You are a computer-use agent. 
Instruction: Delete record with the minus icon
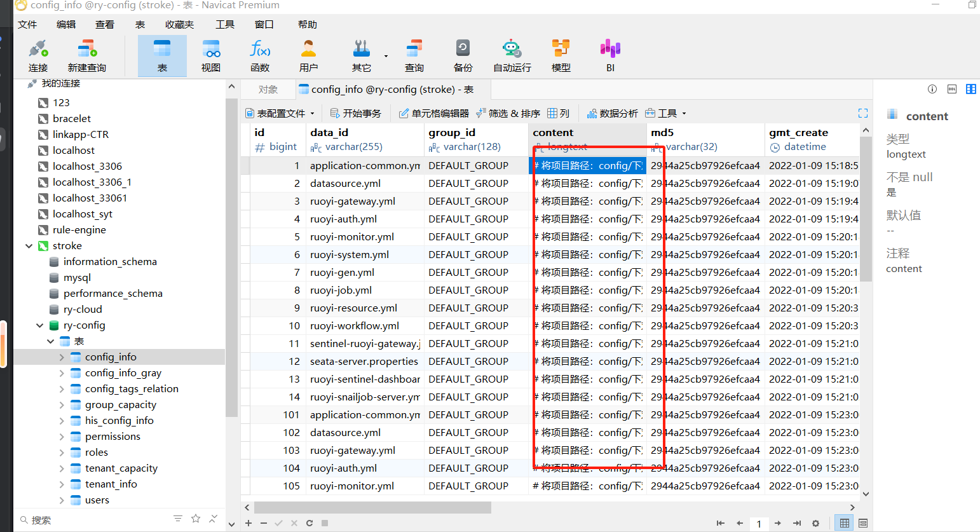pos(263,523)
